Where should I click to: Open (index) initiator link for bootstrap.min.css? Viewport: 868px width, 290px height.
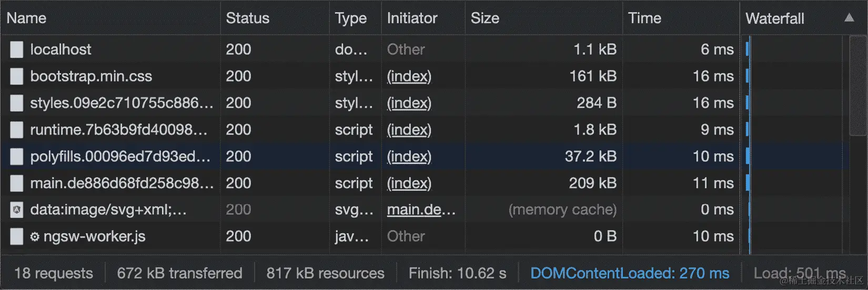(x=409, y=76)
